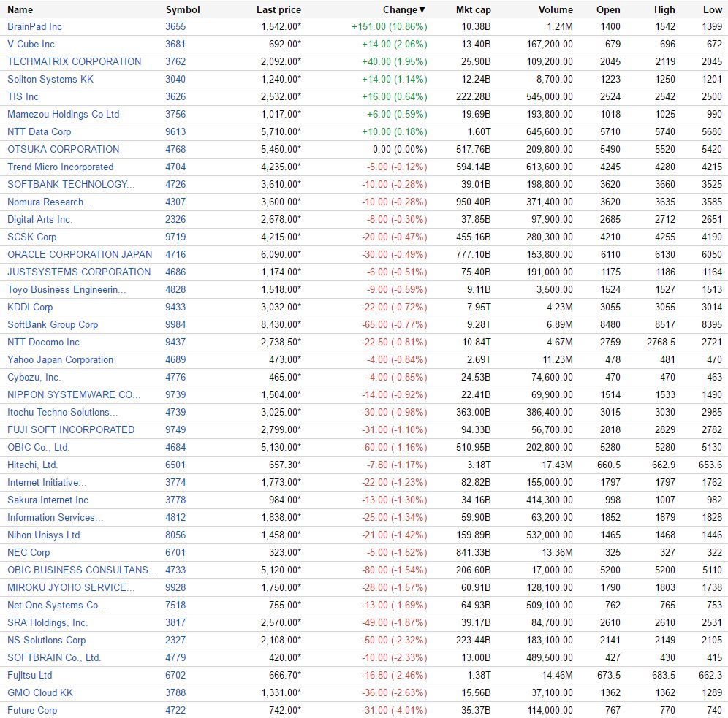Image resolution: width=728 pixels, height=718 pixels.
Task: Click symbol 6702 for Fujitsu
Action: click(x=175, y=676)
